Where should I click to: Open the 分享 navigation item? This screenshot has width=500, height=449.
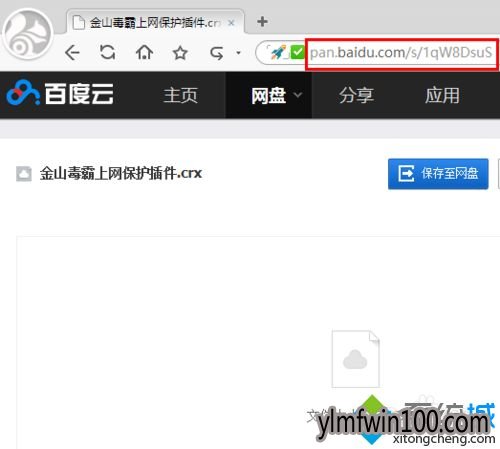click(x=356, y=95)
